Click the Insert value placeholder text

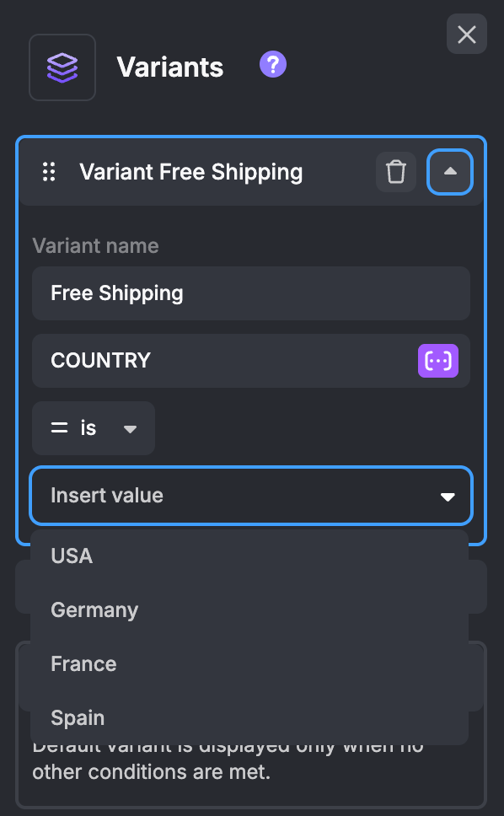tap(105, 496)
